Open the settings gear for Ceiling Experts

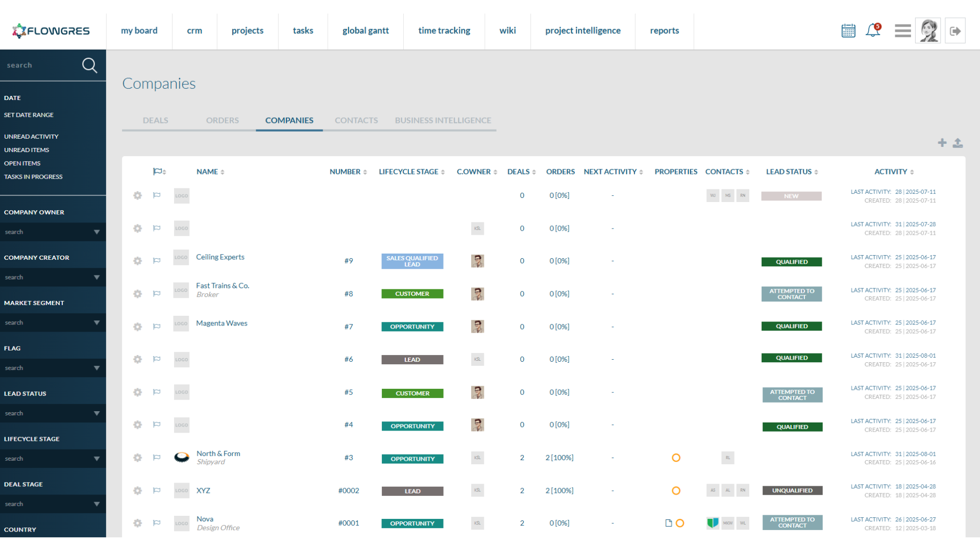pos(137,261)
